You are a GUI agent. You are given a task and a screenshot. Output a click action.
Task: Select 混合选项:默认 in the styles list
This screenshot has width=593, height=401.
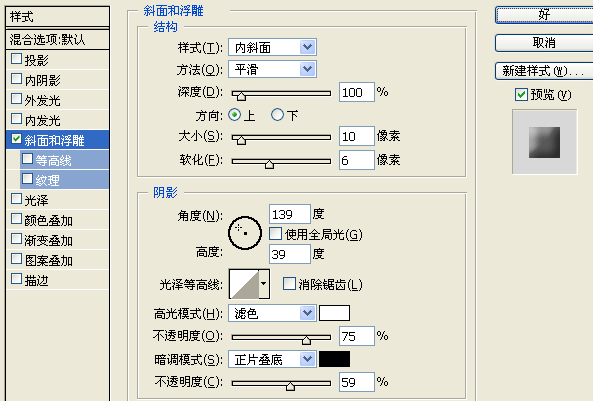point(57,39)
